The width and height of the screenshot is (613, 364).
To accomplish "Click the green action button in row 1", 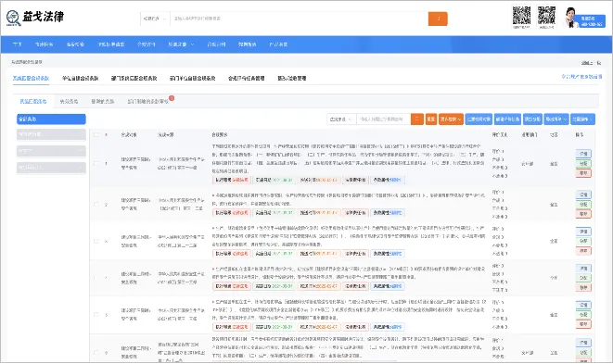I will coord(583,163).
